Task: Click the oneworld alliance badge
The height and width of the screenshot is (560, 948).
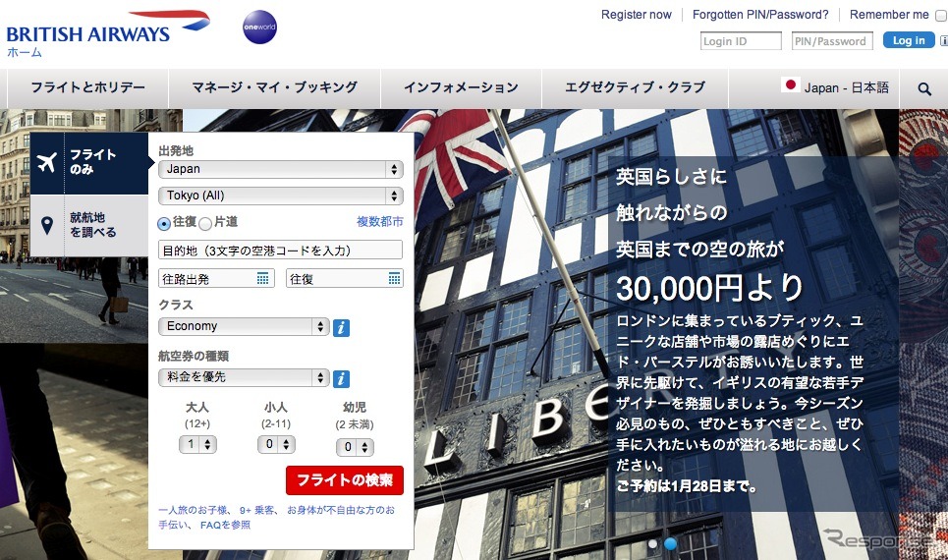Action: tap(260, 28)
